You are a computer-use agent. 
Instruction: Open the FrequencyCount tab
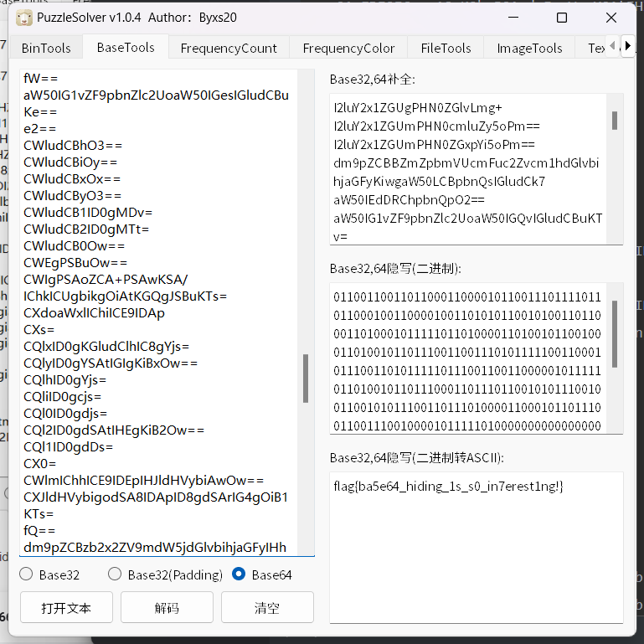[229, 48]
